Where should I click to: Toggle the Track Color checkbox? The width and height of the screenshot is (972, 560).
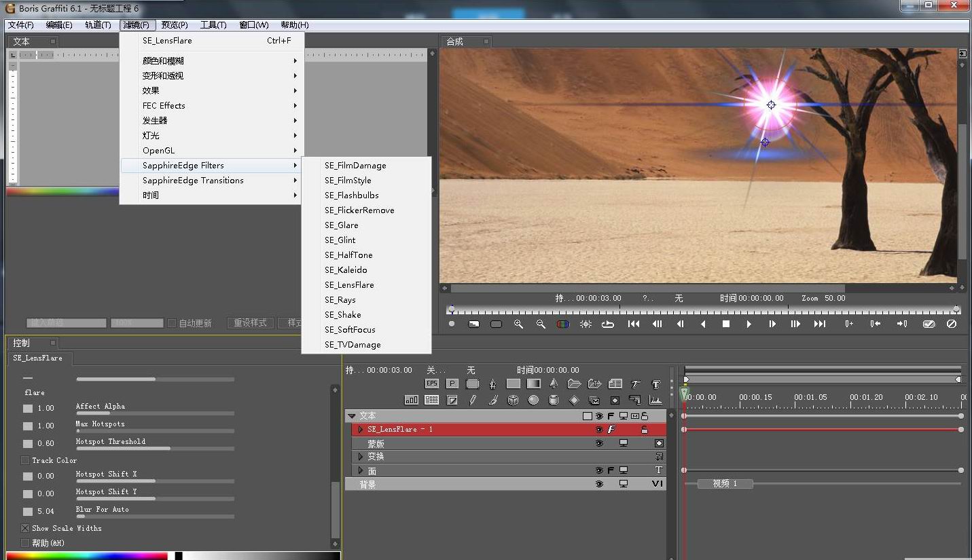25,460
